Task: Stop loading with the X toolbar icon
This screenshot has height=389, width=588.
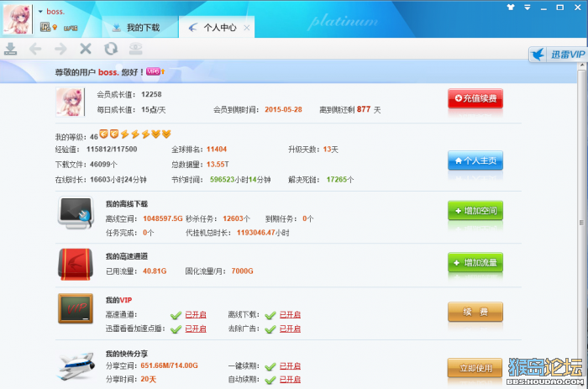Action: tap(86, 49)
